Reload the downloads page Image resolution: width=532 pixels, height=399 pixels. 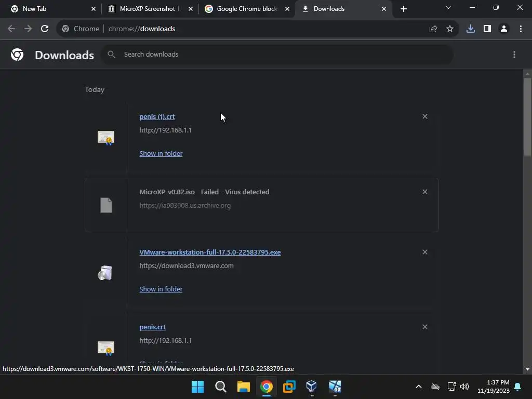(x=45, y=29)
